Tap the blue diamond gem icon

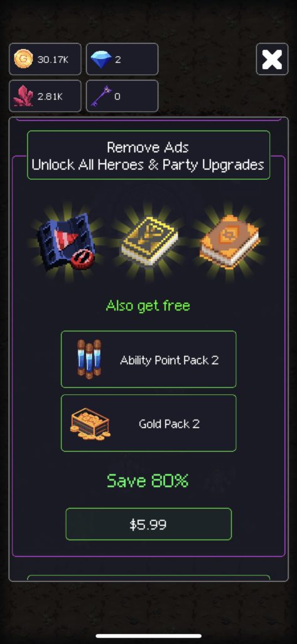[x=100, y=59]
